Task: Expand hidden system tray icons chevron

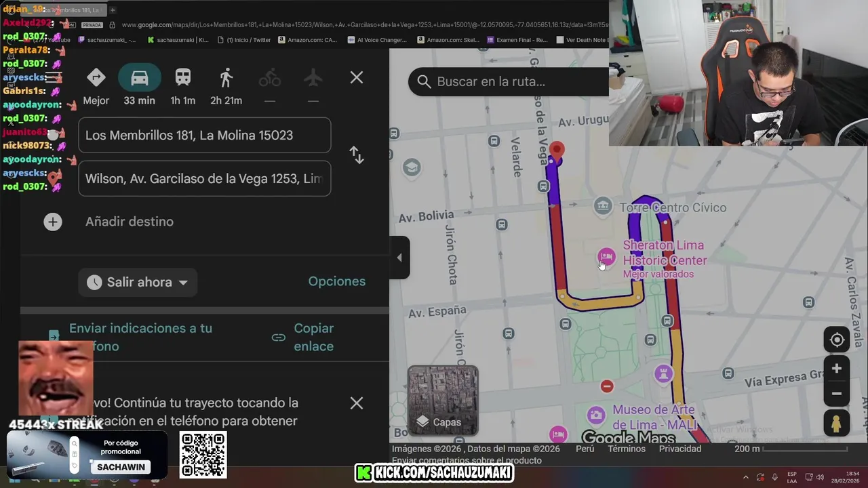Action: click(x=745, y=477)
